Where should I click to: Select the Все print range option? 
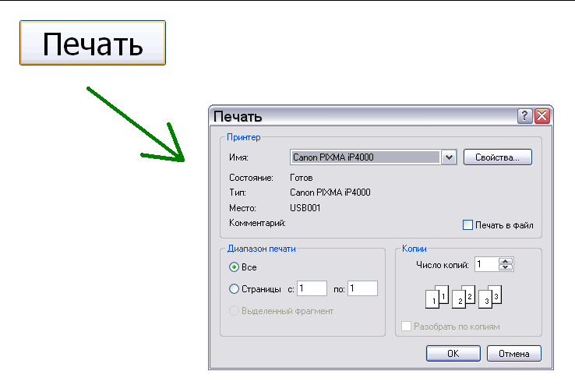pos(235,267)
